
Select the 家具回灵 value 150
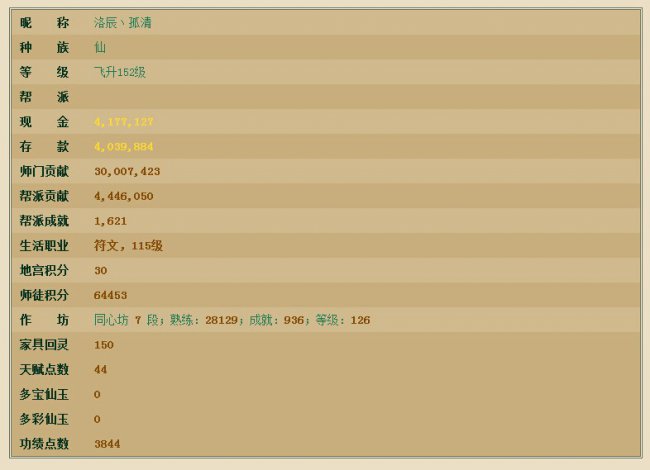click(103, 345)
